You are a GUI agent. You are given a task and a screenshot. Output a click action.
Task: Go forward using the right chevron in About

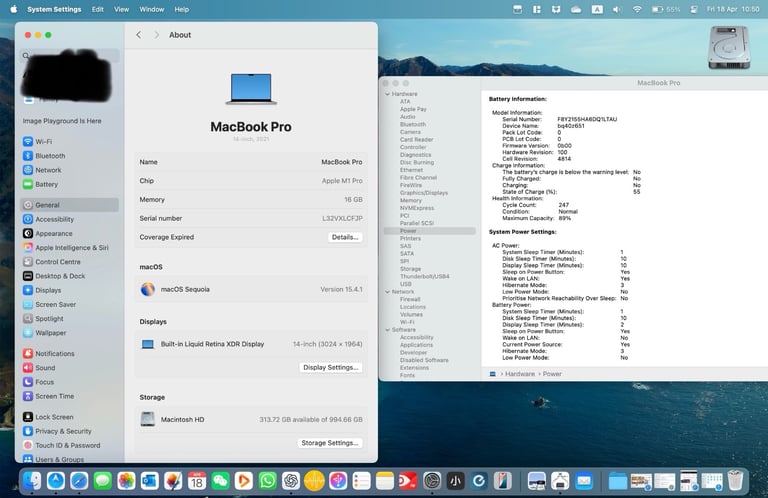(x=156, y=35)
